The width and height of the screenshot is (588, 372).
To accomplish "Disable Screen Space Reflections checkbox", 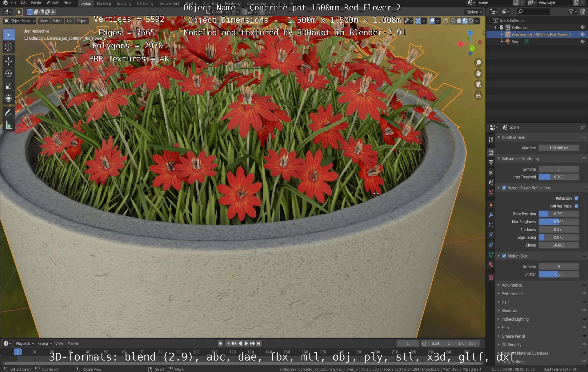I will coord(504,188).
